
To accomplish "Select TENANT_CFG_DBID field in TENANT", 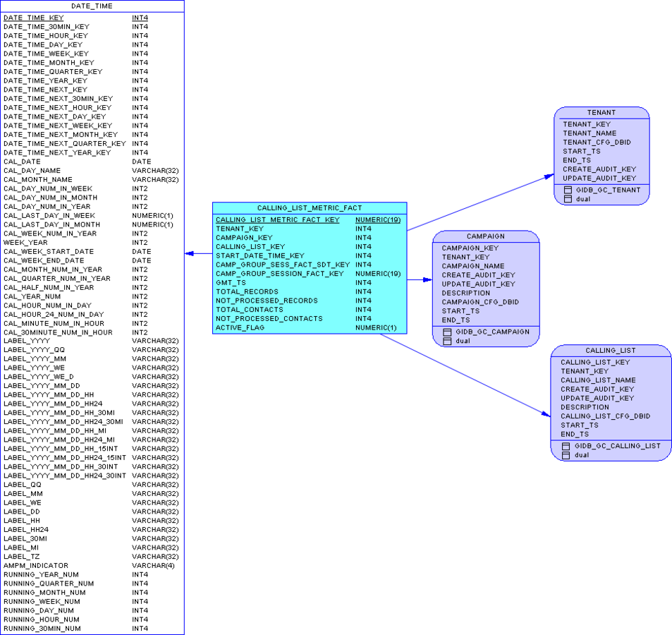I will (597, 143).
